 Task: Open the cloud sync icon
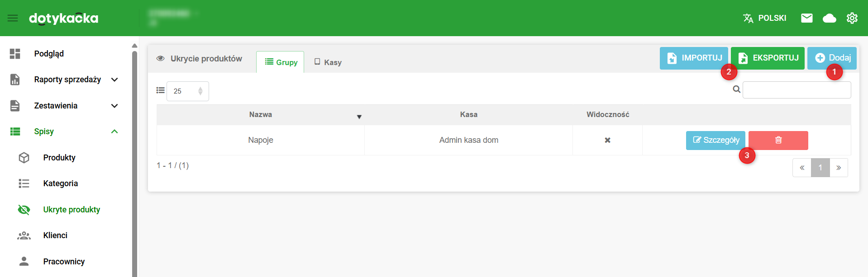829,18
